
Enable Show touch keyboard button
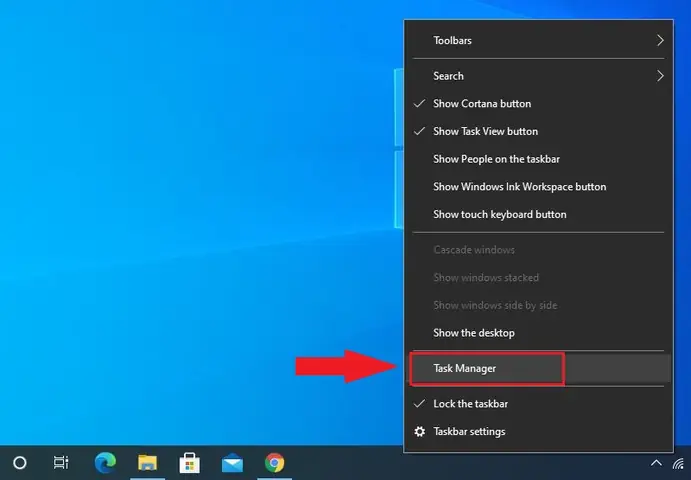[x=539, y=215]
